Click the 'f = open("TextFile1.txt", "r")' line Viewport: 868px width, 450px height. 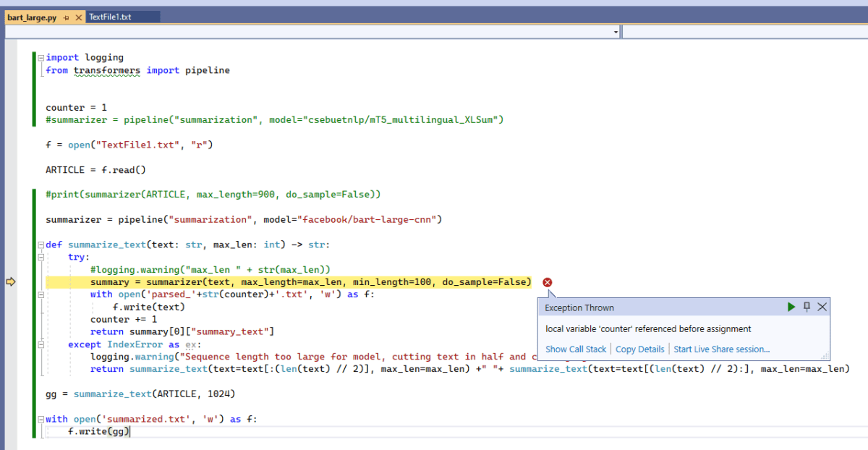[x=129, y=145]
